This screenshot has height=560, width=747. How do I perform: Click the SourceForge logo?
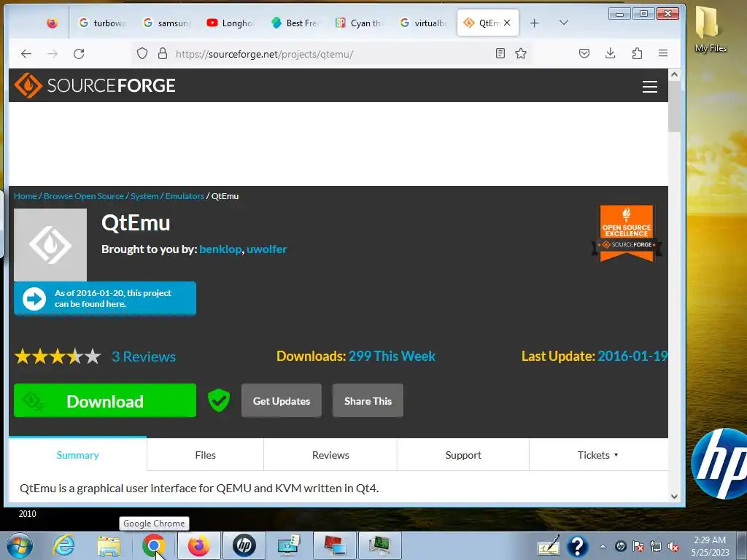click(95, 86)
